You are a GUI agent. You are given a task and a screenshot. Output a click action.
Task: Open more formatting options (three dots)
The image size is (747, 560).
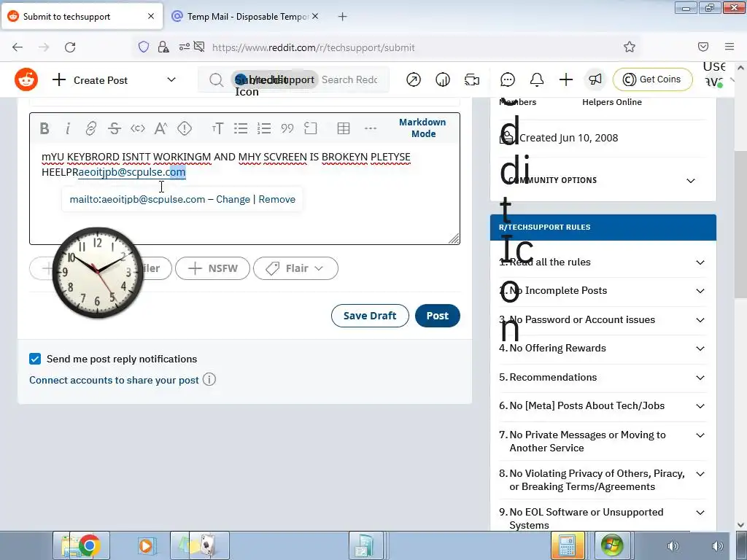[370, 128]
